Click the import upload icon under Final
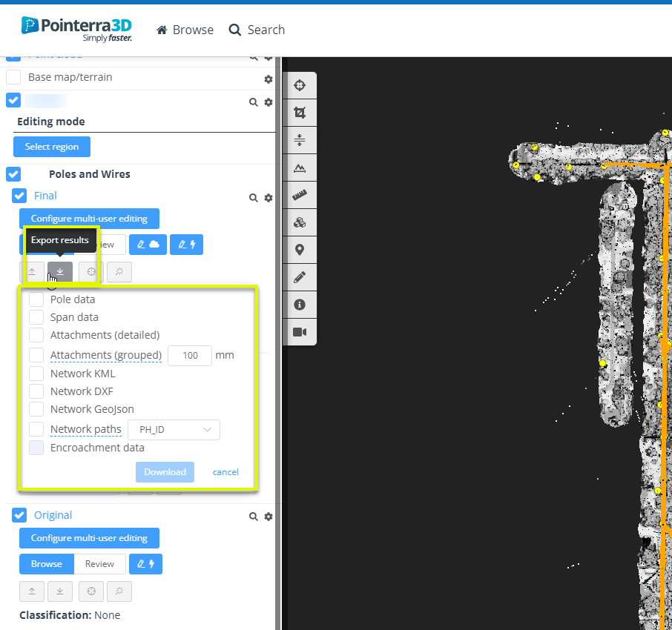Screen dimensions: 672x630 32,271
